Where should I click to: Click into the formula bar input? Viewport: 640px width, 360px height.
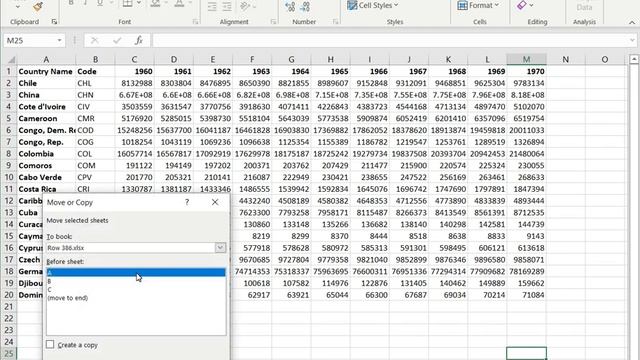[390, 40]
